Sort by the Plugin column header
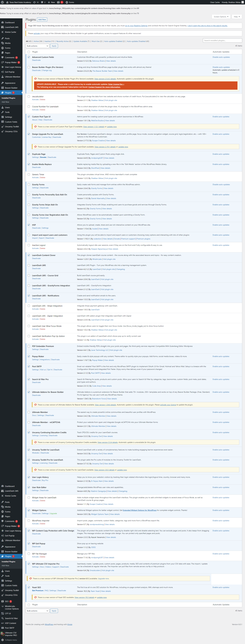This screenshot has width=245, height=644. click(35, 52)
